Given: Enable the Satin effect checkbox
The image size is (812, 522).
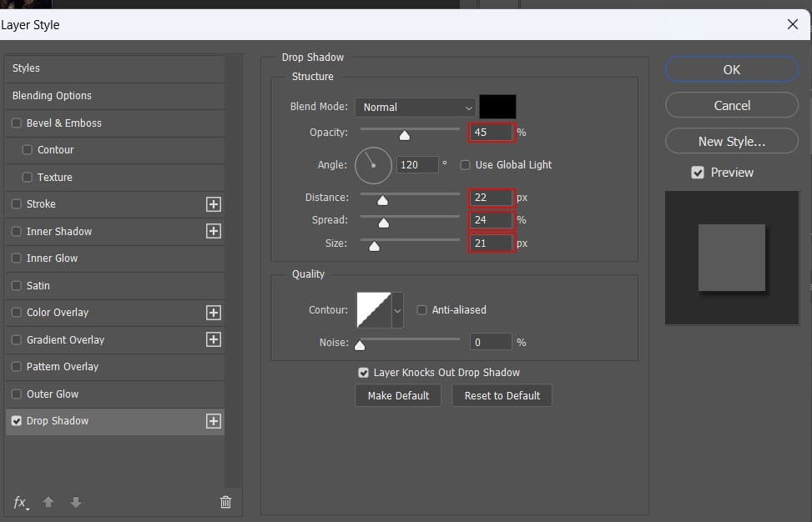Looking at the screenshot, I should coord(17,285).
